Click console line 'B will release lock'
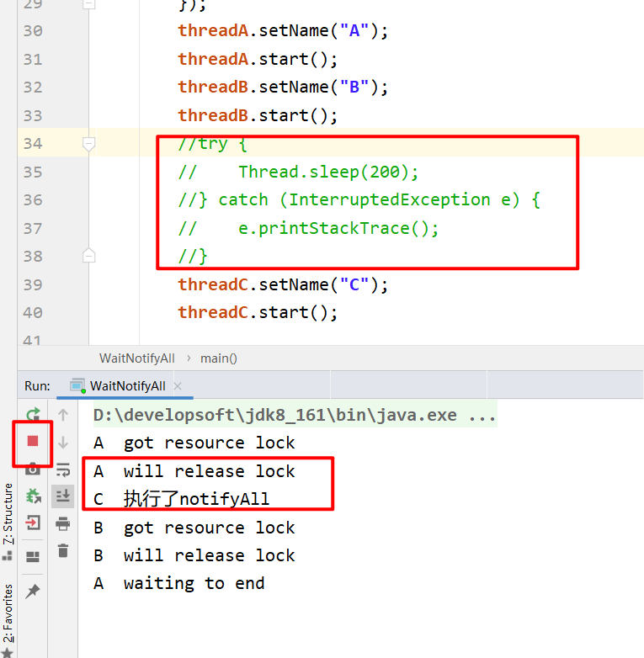This screenshot has width=644, height=658. tap(194, 555)
